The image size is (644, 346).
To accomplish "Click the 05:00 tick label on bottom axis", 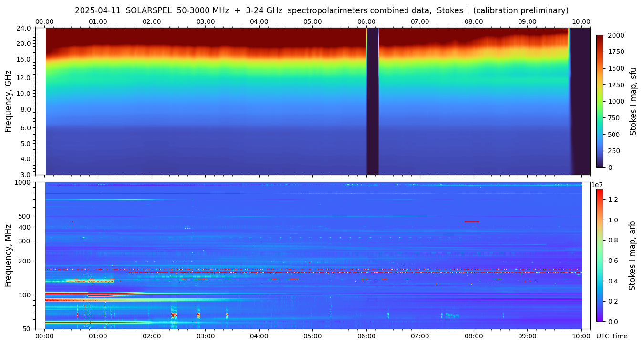I will [312, 336].
